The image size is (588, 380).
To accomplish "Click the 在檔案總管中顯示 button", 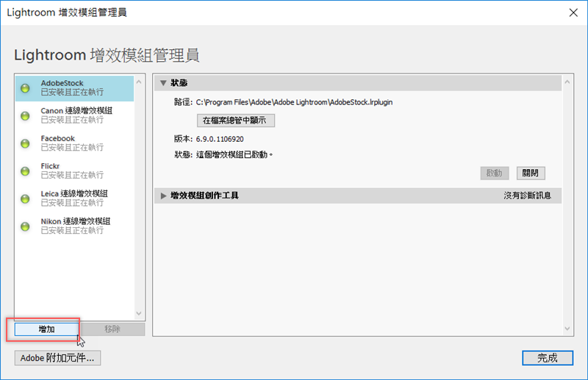I will click(x=236, y=121).
